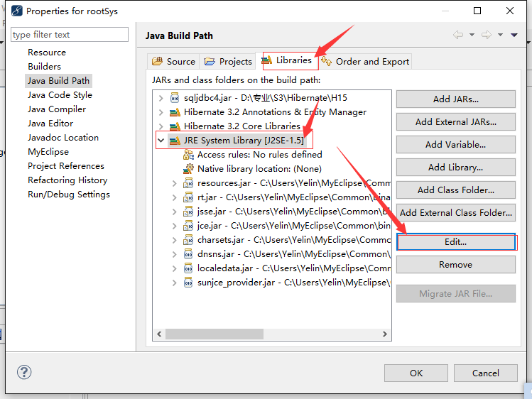The width and height of the screenshot is (532, 399).
Task: Expand the sqljdbc4.jar tree node
Action: [161, 98]
